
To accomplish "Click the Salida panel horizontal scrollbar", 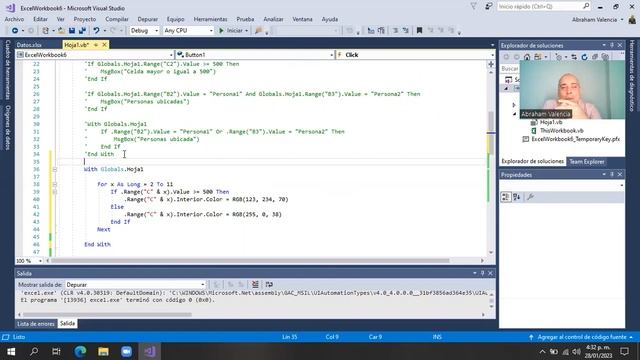I will click(x=107, y=315).
